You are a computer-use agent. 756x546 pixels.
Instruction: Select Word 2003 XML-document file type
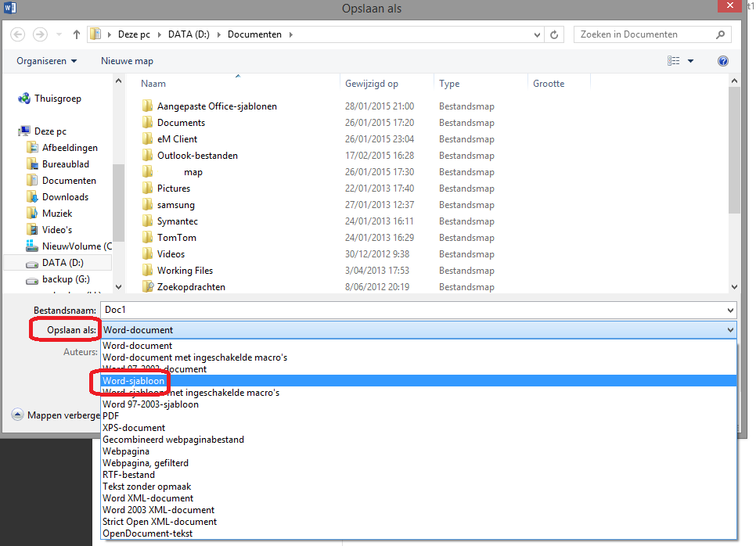coord(419,510)
